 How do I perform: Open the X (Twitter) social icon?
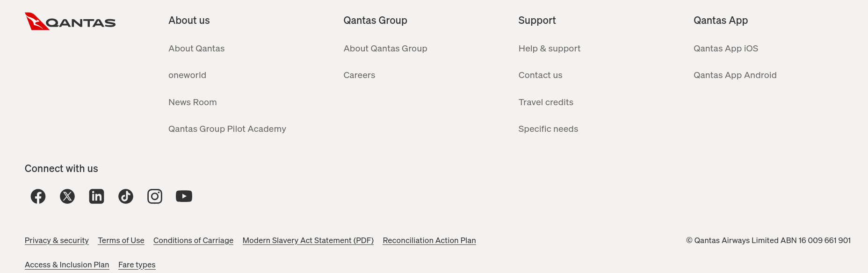(67, 196)
